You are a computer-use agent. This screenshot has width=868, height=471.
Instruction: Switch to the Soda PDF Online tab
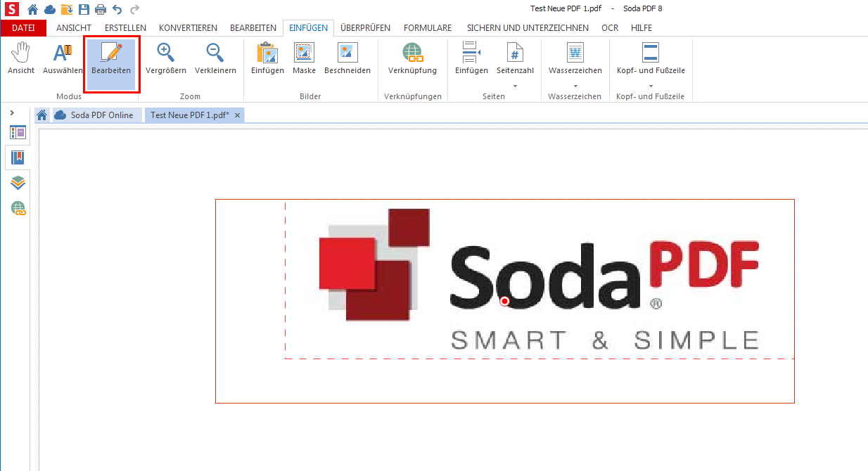(98, 115)
